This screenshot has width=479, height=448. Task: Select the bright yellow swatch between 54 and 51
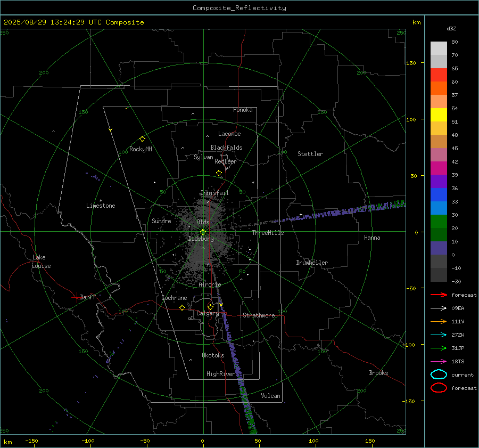click(x=439, y=115)
